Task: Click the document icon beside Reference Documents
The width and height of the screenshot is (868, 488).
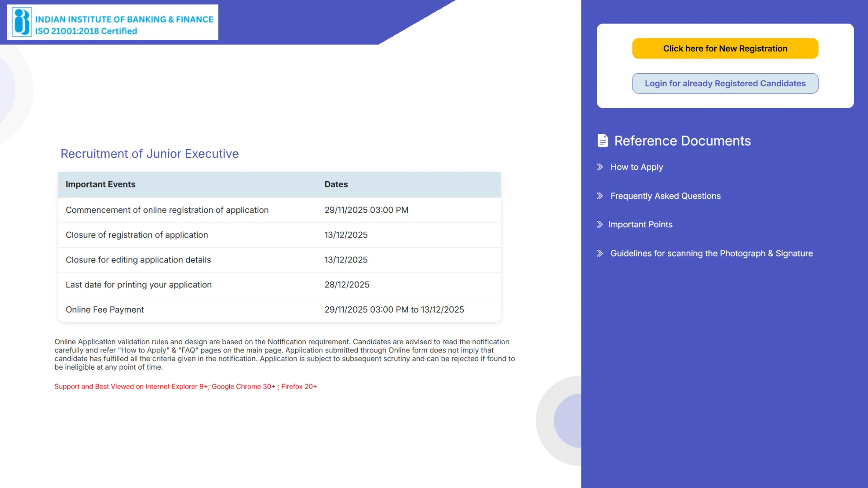Action: pos(603,141)
